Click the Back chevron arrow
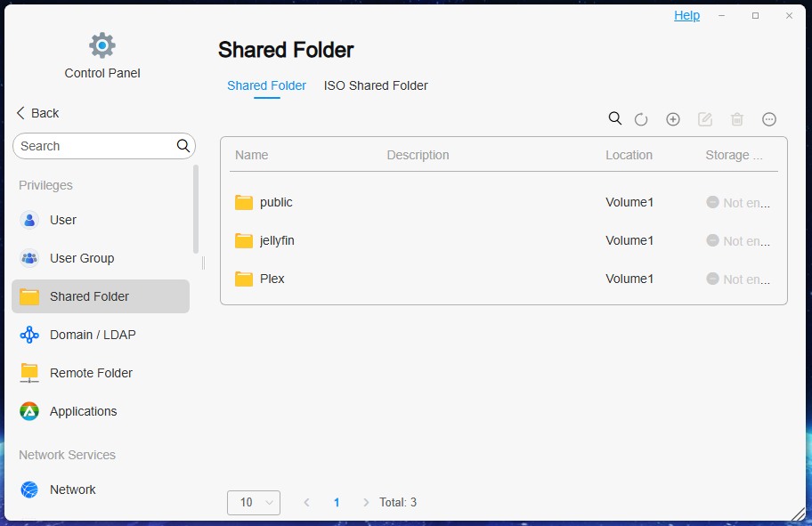 (x=20, y=113)
